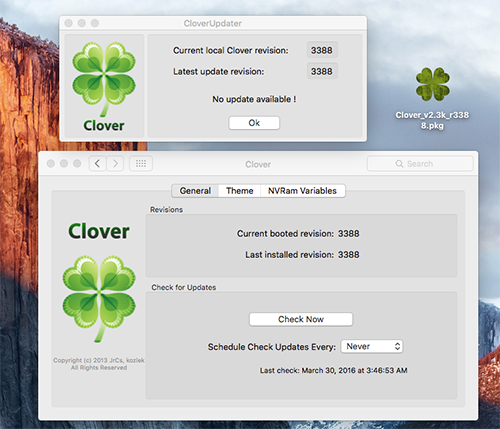Minimize the CloverUpdater window
500x429 pixels.
click(82, 23)
